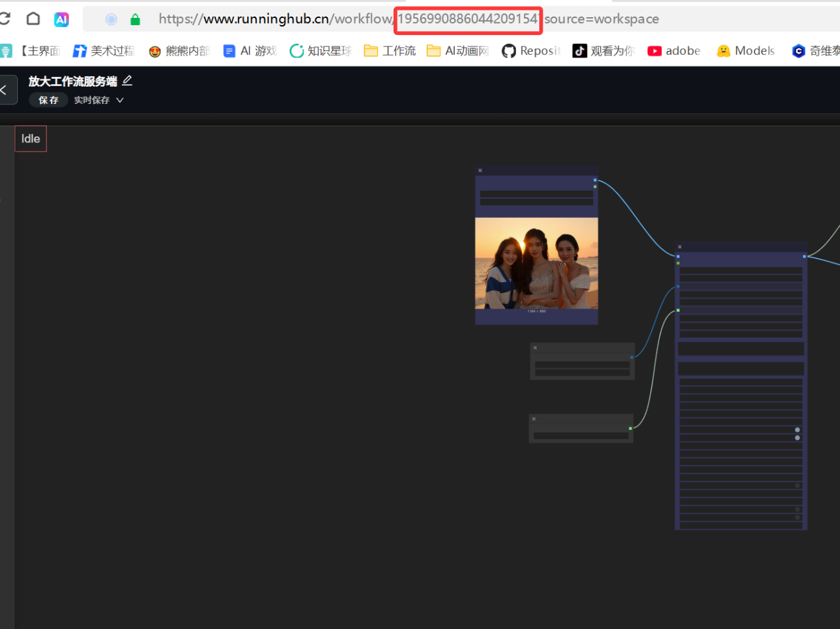This screenshot has height=629, width=840.
Task: Open the Models Hugging Face bookmark
Action: [746, 51]
